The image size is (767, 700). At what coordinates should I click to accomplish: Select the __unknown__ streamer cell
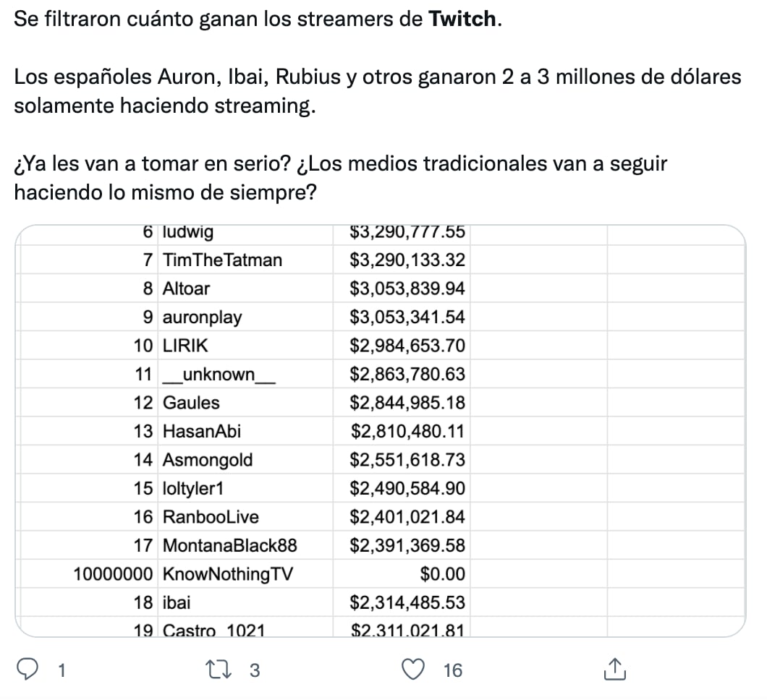point(219,375)
